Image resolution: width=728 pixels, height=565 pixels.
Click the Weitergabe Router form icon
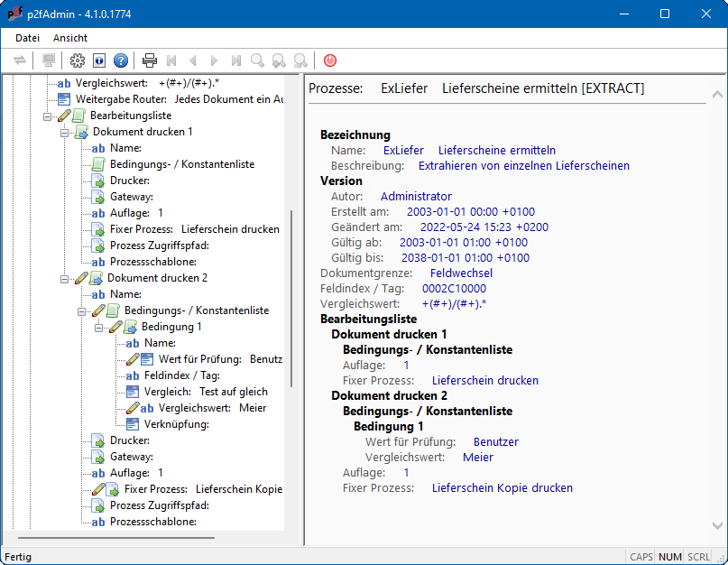64,99
